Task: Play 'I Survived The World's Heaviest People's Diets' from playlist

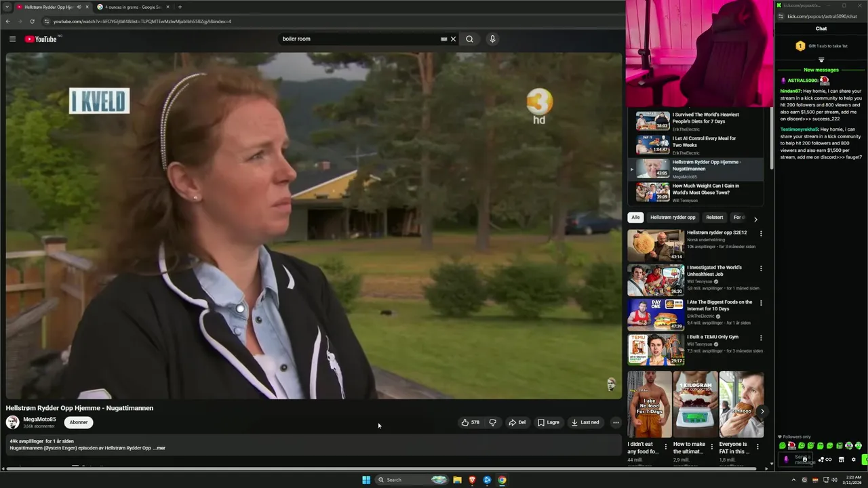Action: coord(696,121)
